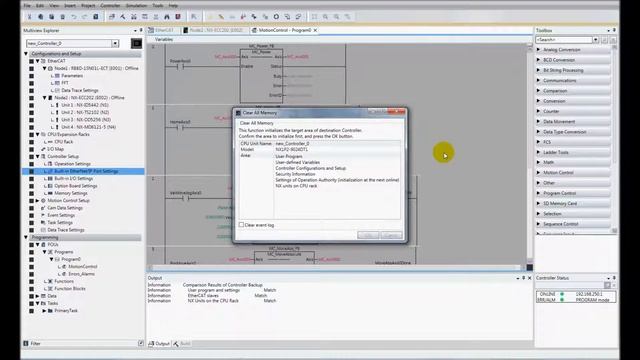The width and height of the screenshot is (640, 360).
Task: Click the Delete trash toolbar icon
Action: [x=62, y=17]
